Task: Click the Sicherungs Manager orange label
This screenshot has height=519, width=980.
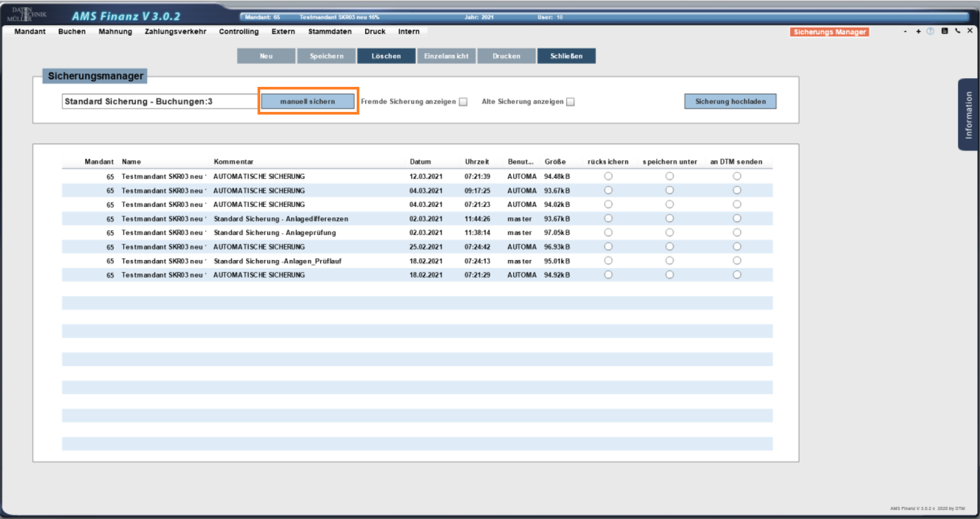Action: 829,32
